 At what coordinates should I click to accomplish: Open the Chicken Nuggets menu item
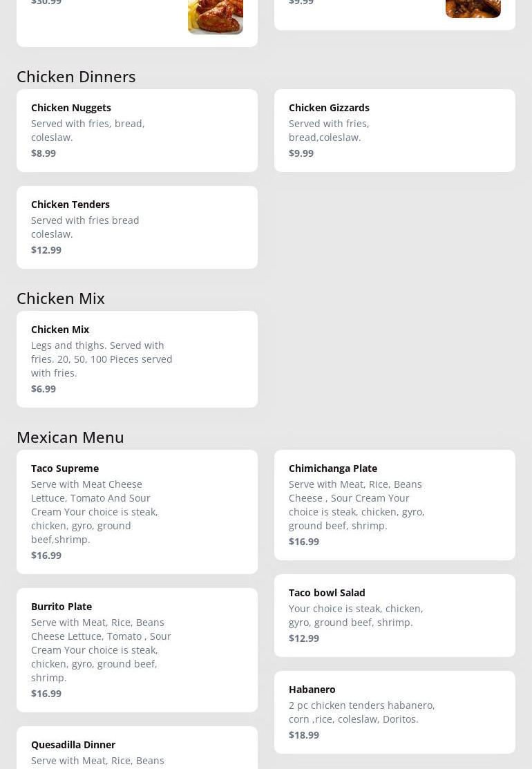[71, 108]
